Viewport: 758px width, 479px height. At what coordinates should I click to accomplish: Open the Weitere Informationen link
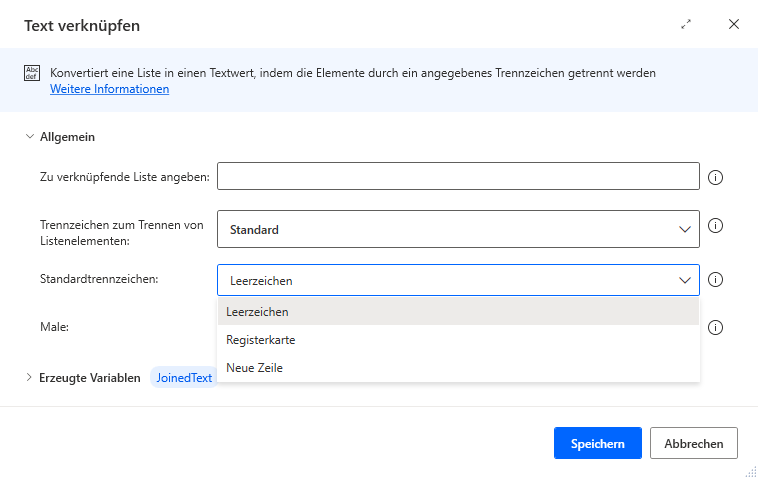(x=109, y=89)
